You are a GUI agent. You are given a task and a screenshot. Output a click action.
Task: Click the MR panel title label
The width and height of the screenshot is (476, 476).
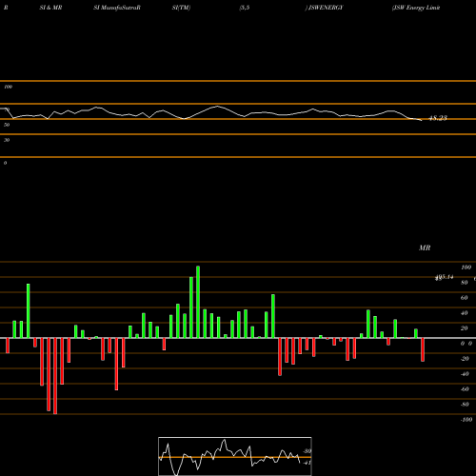(x=425, y=248)
